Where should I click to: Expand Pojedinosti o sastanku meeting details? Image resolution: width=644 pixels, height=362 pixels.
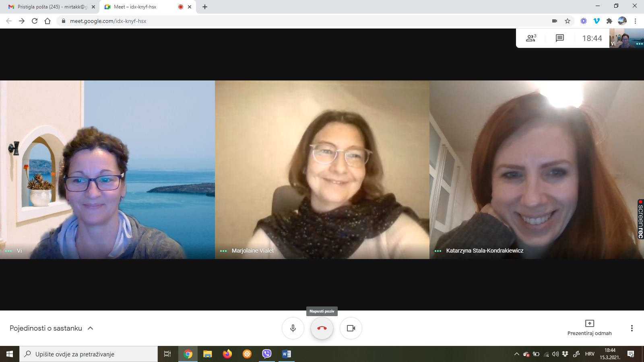coord(52,328)
